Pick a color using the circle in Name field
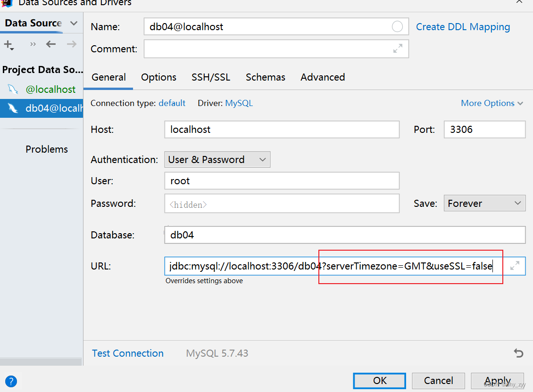 398,26
